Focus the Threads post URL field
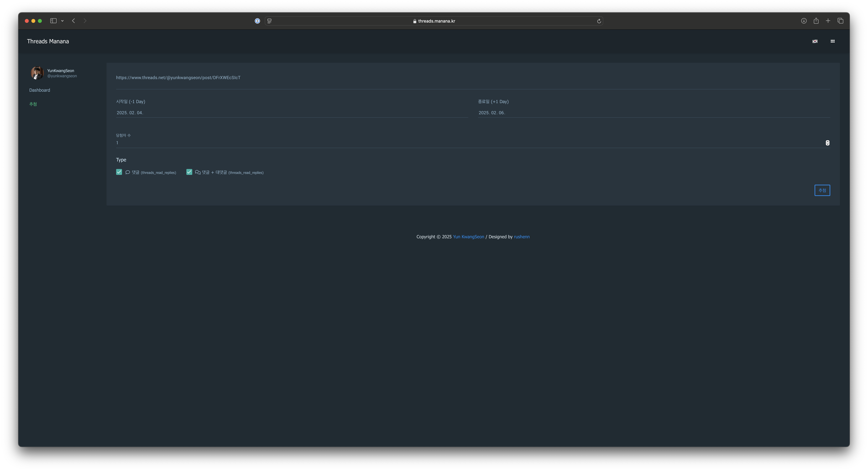 [473, 77]
